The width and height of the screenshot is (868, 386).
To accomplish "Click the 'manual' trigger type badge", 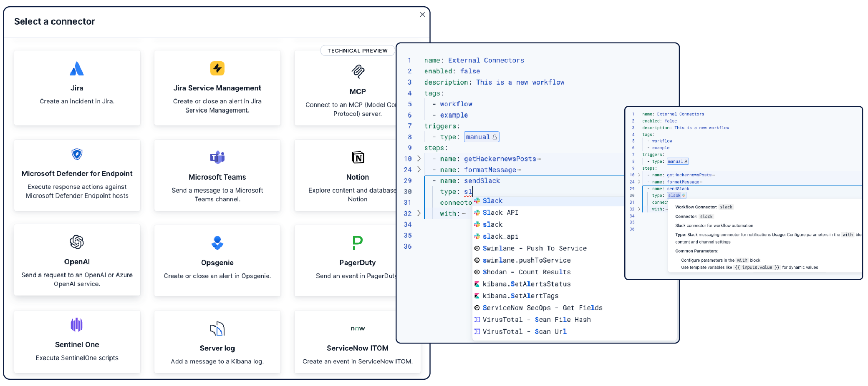I will (x=481, y=137).
